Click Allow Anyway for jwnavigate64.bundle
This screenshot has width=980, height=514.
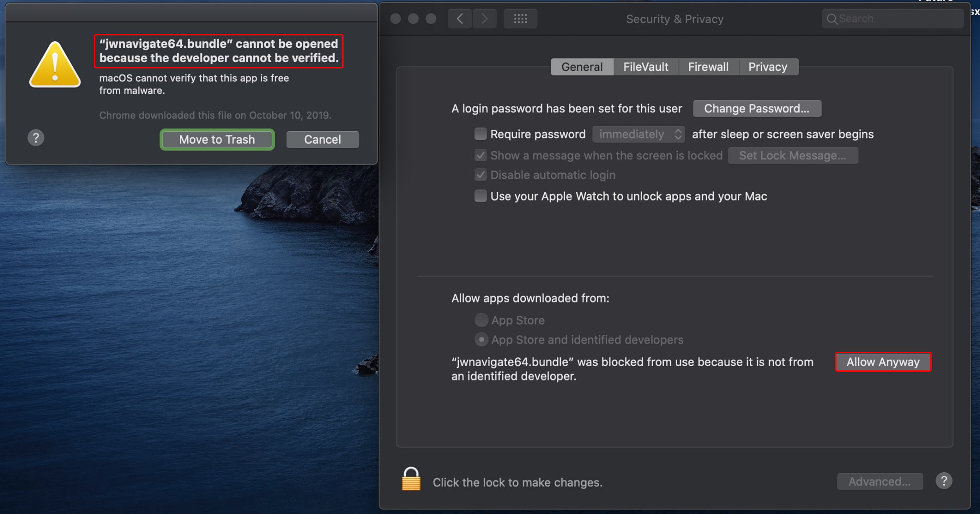click(x=883, y=362)
